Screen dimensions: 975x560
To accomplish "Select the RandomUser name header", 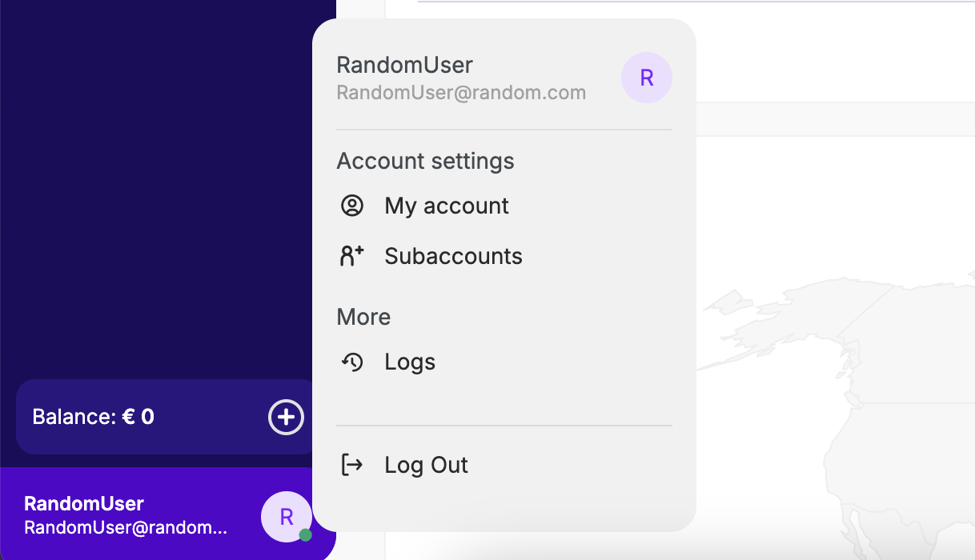I will (x=404, y=65).
